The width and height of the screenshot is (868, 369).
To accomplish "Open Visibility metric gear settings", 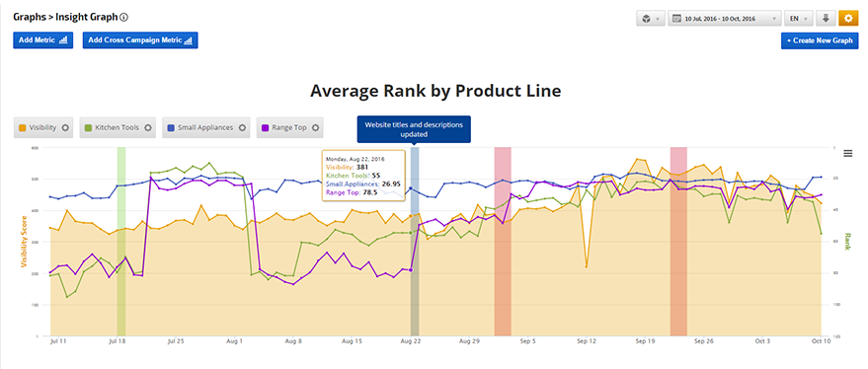I will click(x=65, y=127).
